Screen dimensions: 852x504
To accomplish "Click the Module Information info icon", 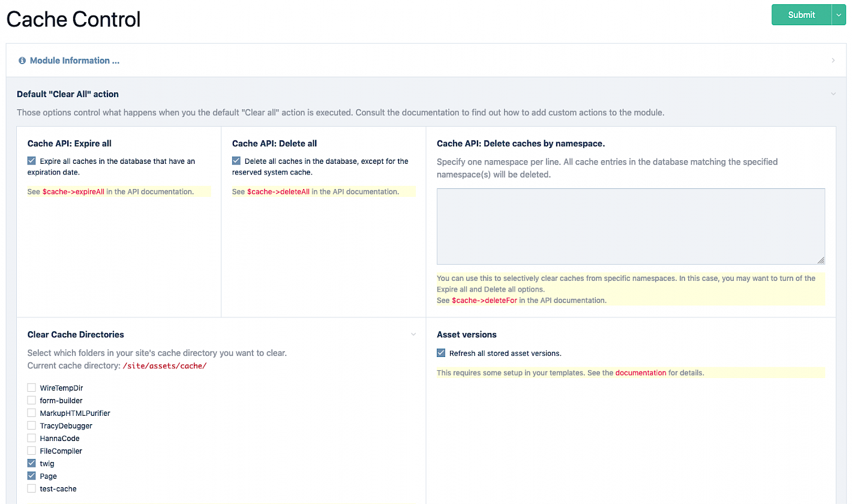I will click(x=22, y=61).
